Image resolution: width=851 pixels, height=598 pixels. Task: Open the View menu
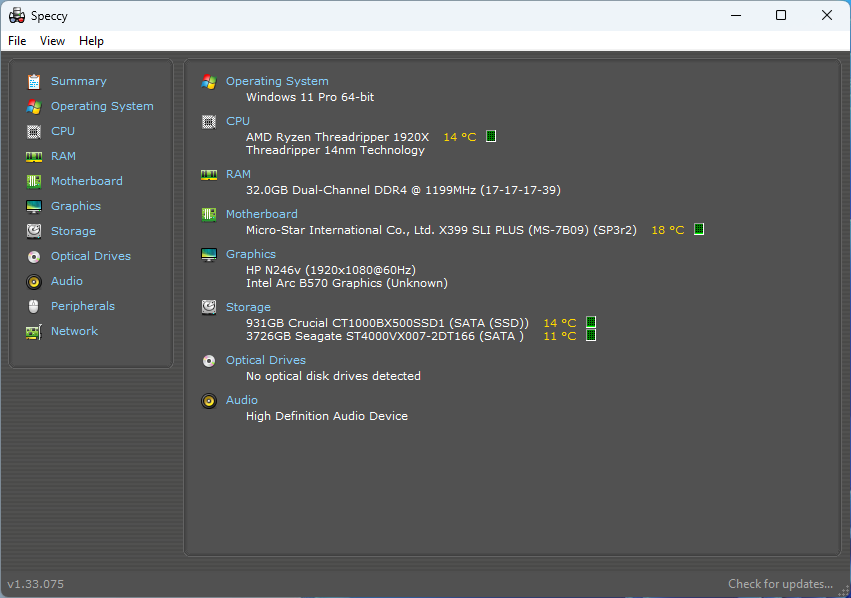(x=52, y=41)
